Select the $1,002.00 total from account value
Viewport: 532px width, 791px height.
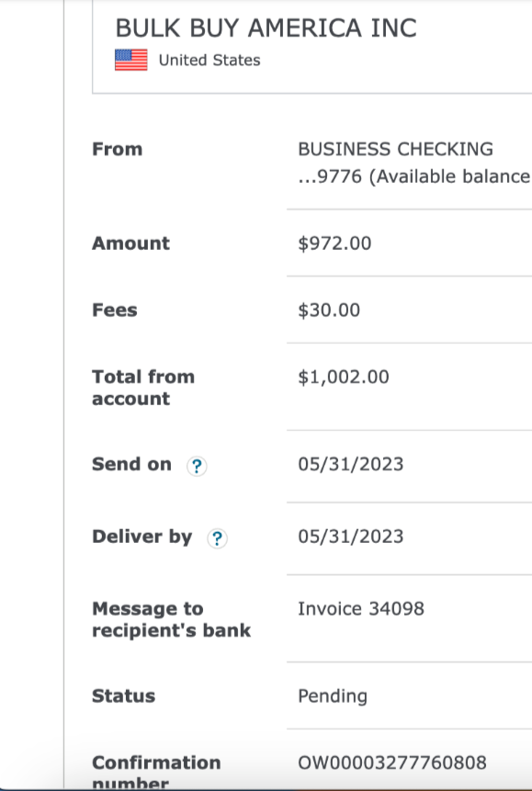(x=344, y=377)
